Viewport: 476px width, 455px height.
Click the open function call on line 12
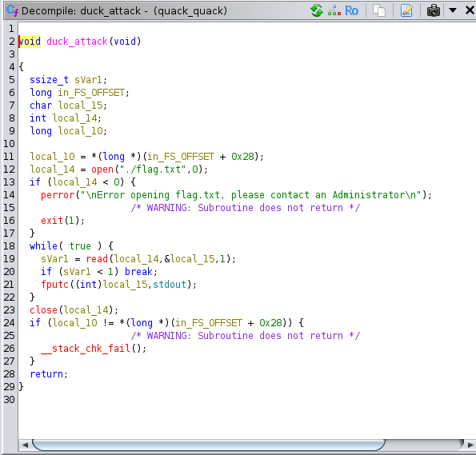102,170
